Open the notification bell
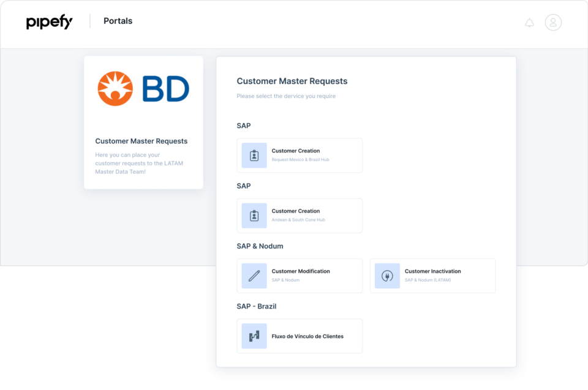The height and width of the screenshot is (390, 588). pyautogui.click(x=529, y=22)
